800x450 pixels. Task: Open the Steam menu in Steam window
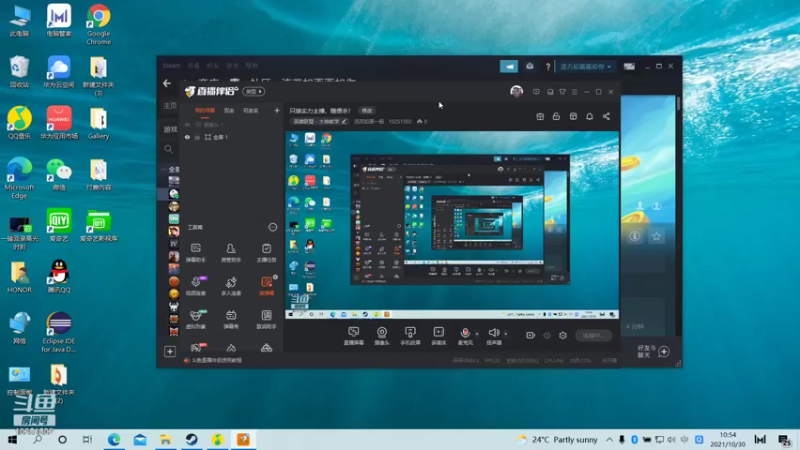[x=171, y=65]
